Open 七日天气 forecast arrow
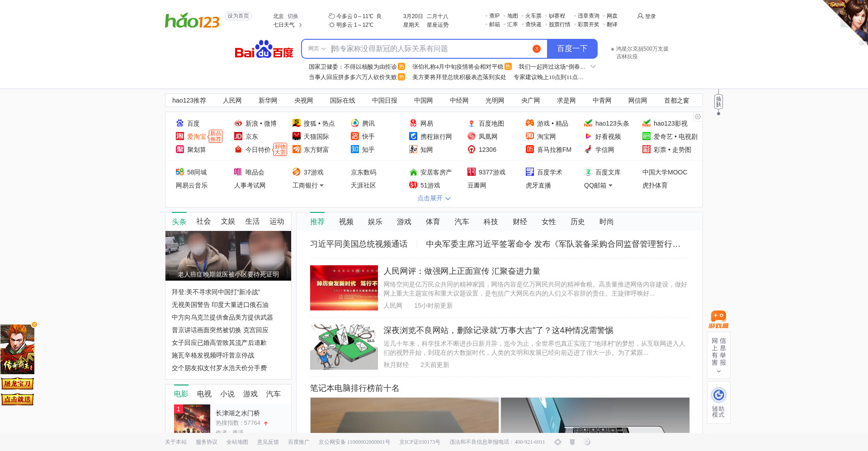Image resolution: width=868 pixels, height=451 pixels. (x=301, y=25)
